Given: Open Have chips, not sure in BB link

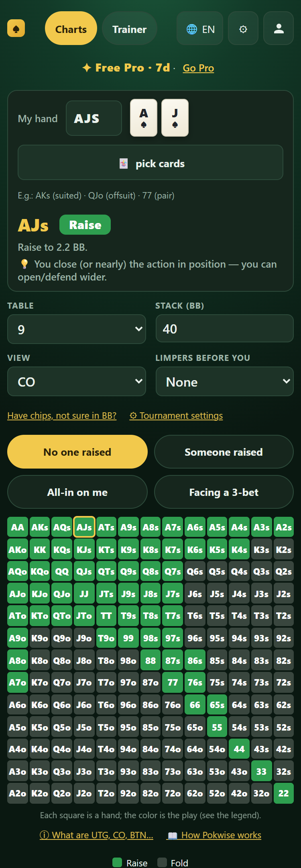Looking at the screenshot, I should coord(62,416).
